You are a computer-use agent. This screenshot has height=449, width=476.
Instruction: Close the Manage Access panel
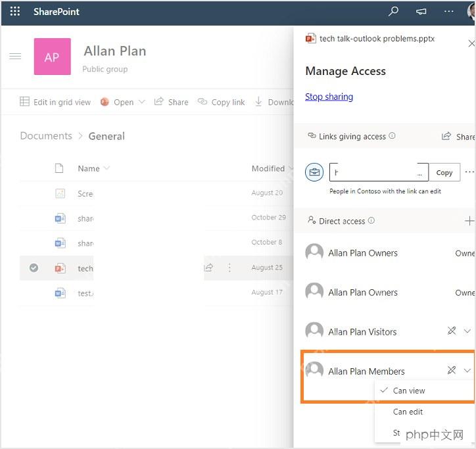coord(471,43)
